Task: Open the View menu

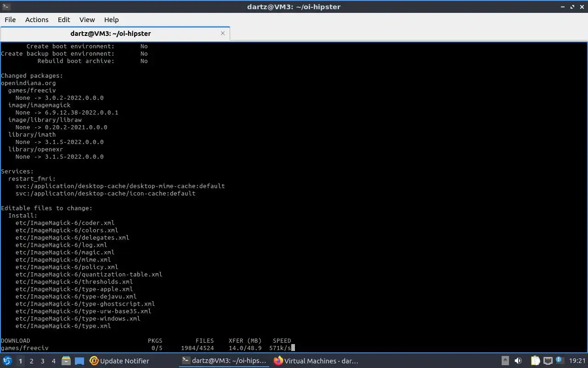Action: coord(87,20)
